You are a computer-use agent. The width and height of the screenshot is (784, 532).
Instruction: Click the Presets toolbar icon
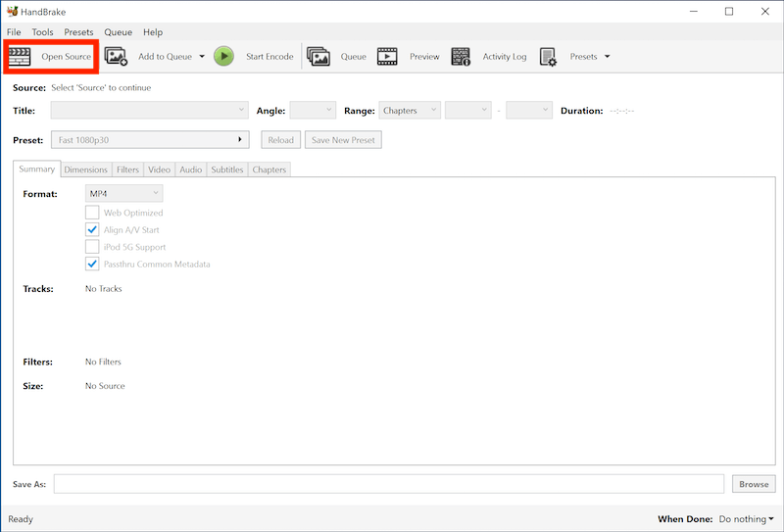click(548, 57)
